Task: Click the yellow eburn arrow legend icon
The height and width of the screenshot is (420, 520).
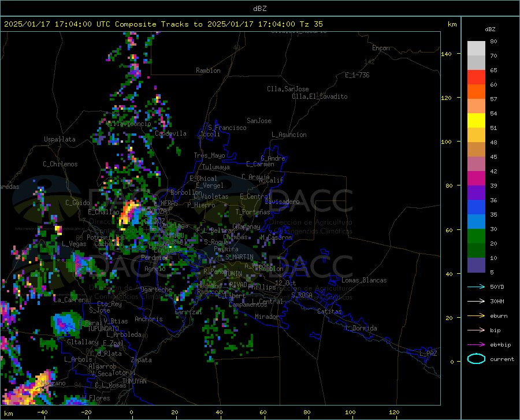Action: pyautogui.click(x=476, y=315)
